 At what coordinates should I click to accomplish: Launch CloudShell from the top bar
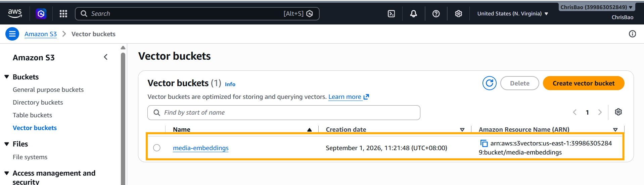(x=391, y=14)
